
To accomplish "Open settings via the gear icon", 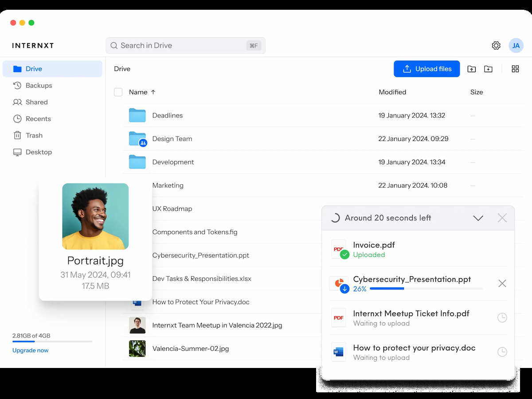I will click(496, 46).
